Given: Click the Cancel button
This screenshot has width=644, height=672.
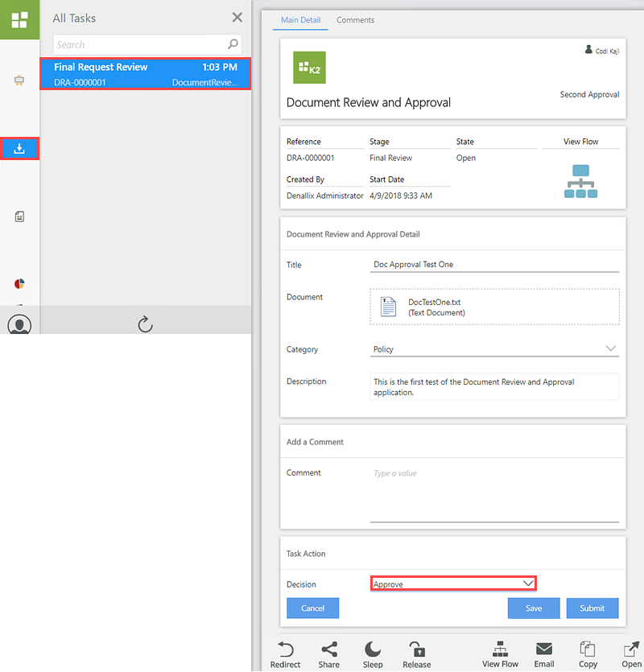Looking at the screenshot, I should pyautogui.click(x=312, y=608).
